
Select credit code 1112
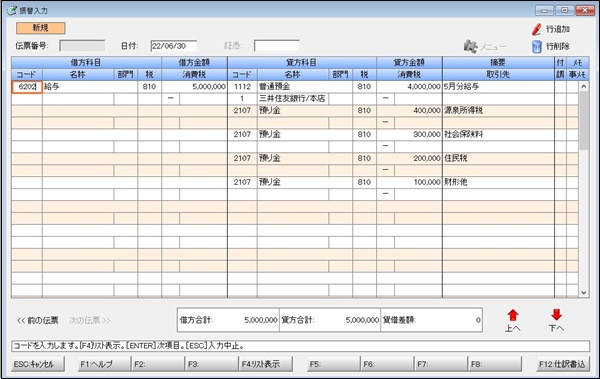pos(242,87)
